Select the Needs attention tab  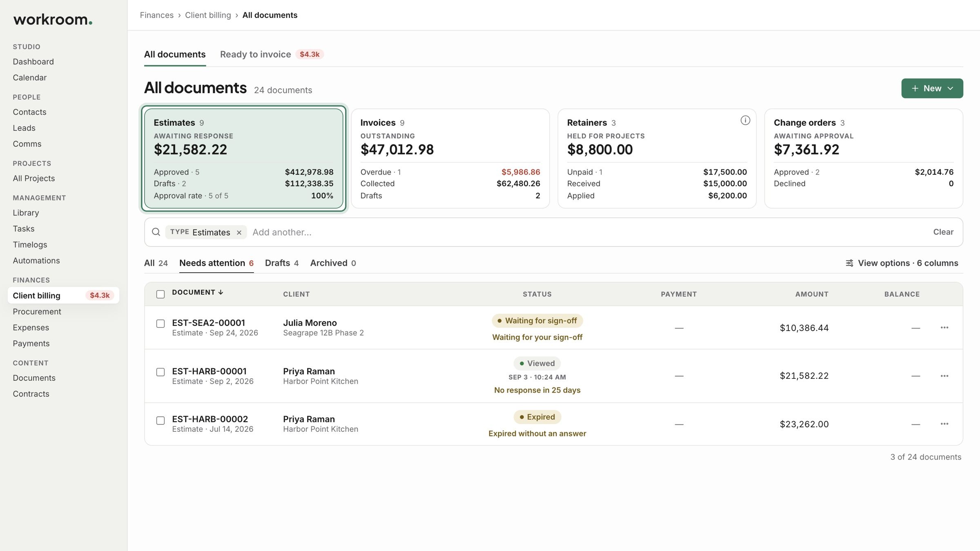coord(216,263)
